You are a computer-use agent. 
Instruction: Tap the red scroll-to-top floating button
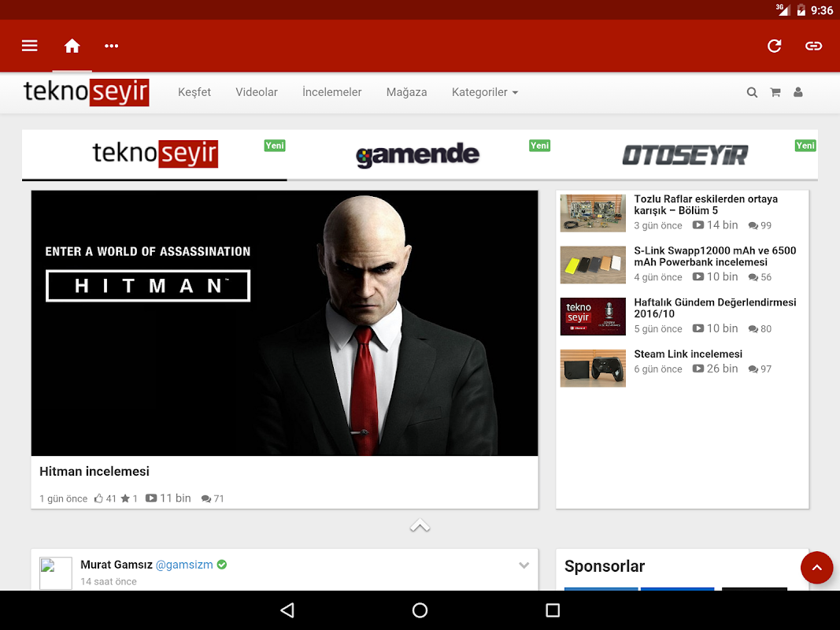[816, 567]
